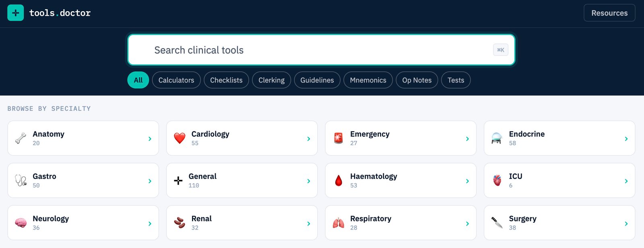Open the Respiratory specialty title
644x248 pixels.
pyautogui.click(x=371, y=219)
